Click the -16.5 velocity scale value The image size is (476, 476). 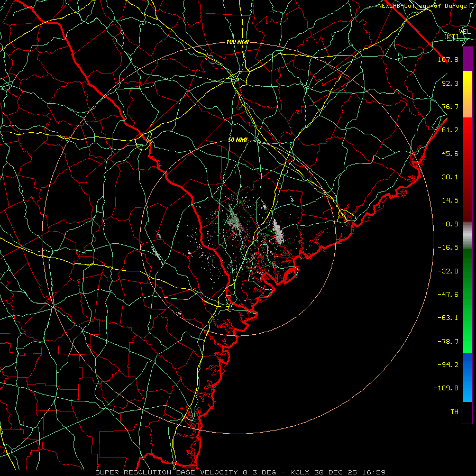click(448, 248)
